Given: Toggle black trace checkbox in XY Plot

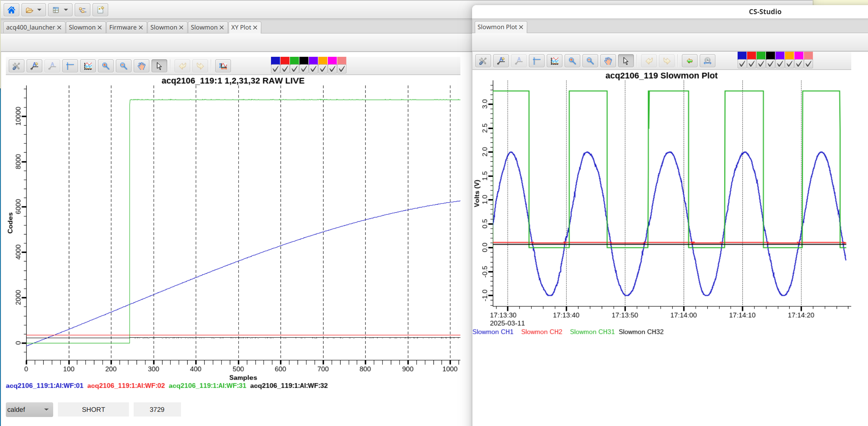Looking at the screenshot, I should click(x=304, y=69).
